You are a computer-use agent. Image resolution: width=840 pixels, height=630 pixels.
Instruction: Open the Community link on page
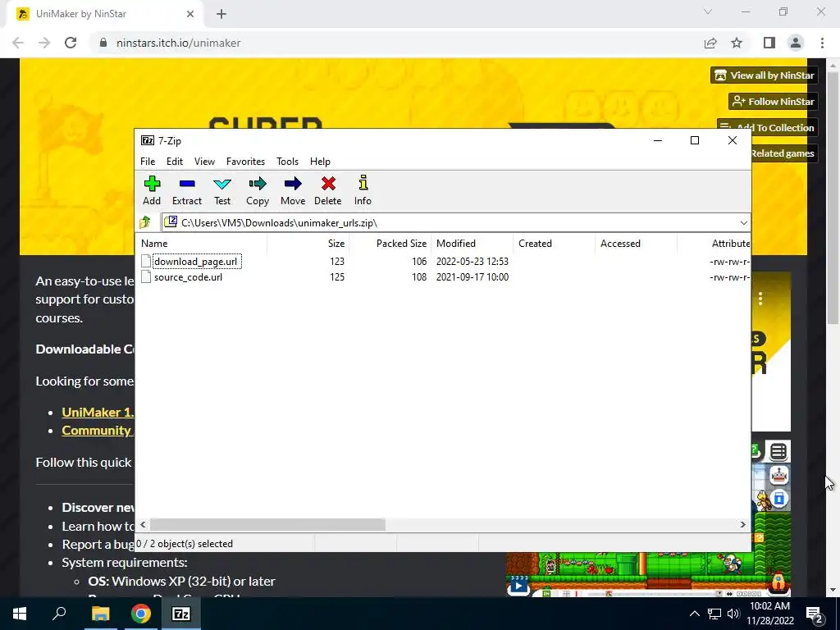click(x=97, y=430)
